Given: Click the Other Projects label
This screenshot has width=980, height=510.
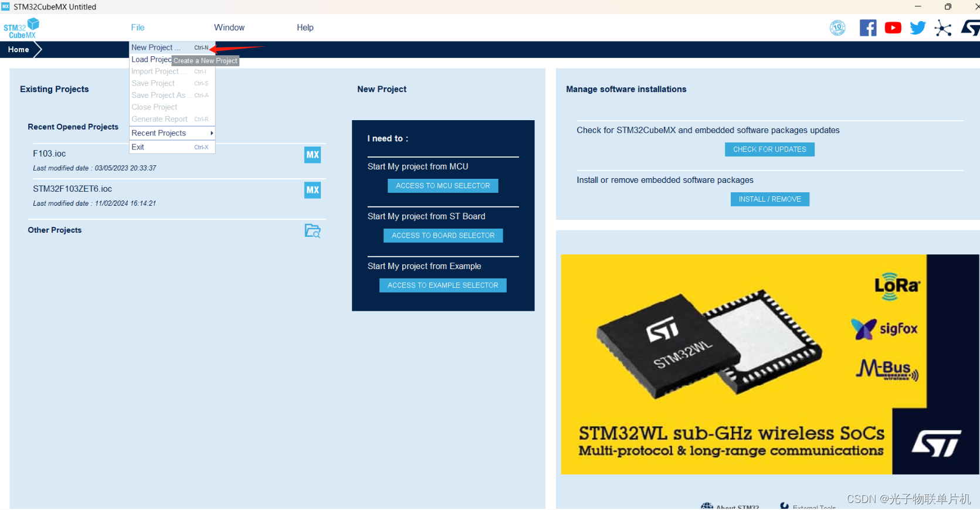Looking at the screenshot, I should 55,230.
